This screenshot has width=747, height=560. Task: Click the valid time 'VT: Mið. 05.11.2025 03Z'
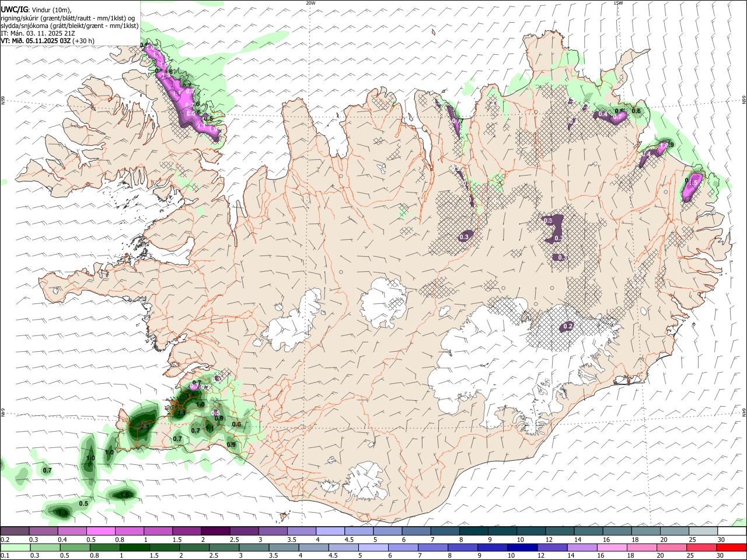[36, 41]
